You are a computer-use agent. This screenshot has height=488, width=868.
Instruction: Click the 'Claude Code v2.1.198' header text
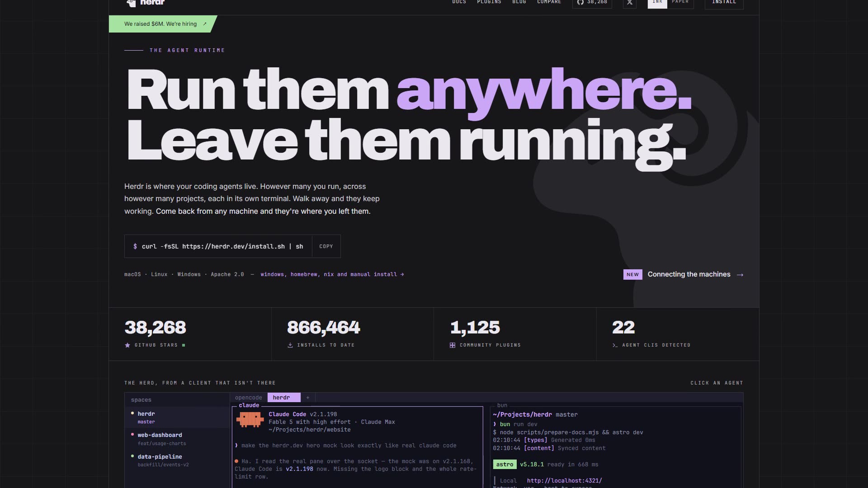click(303, 414)
